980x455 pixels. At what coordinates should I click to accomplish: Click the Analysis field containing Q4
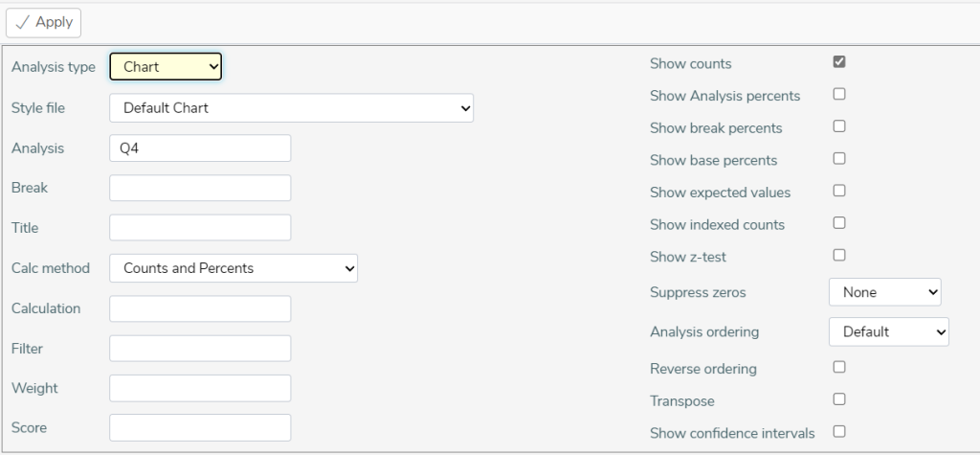(x=200, y=148)
